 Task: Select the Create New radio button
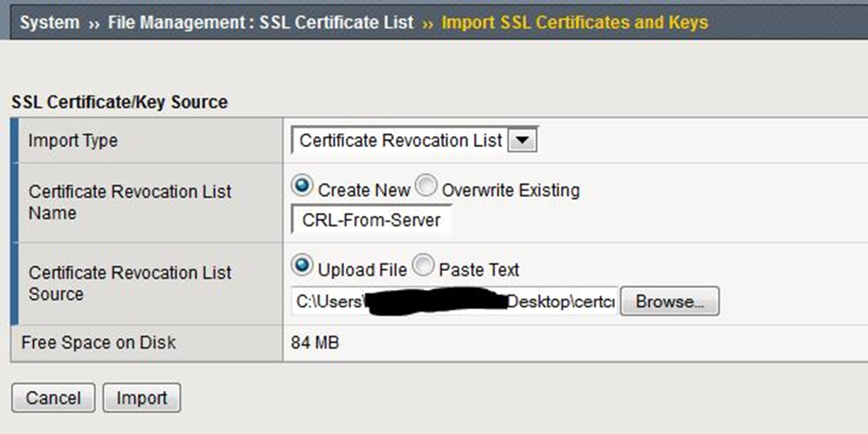302,188
